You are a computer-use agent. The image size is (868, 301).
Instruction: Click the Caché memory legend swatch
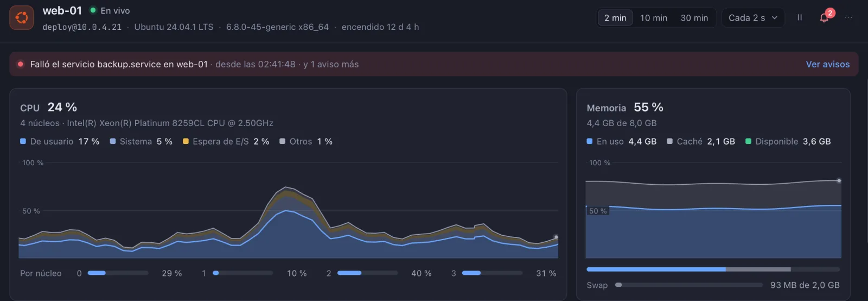point(669,141)
